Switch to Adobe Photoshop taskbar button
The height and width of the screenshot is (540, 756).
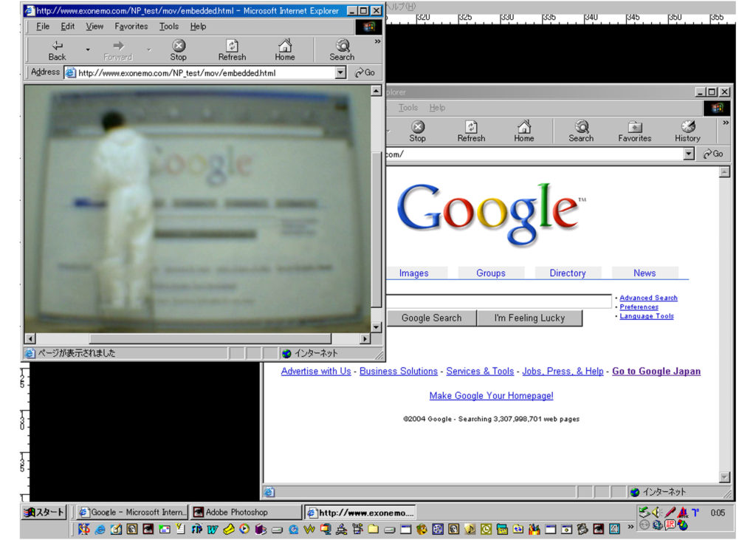(244, 513)
